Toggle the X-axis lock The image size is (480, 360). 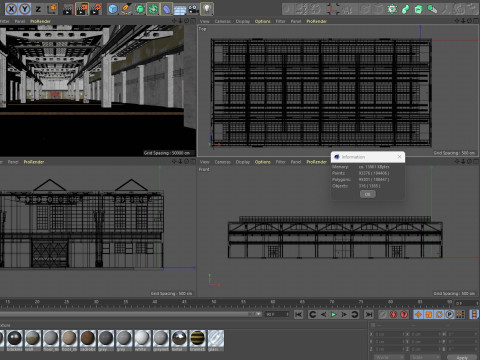(x=11, y=9)
